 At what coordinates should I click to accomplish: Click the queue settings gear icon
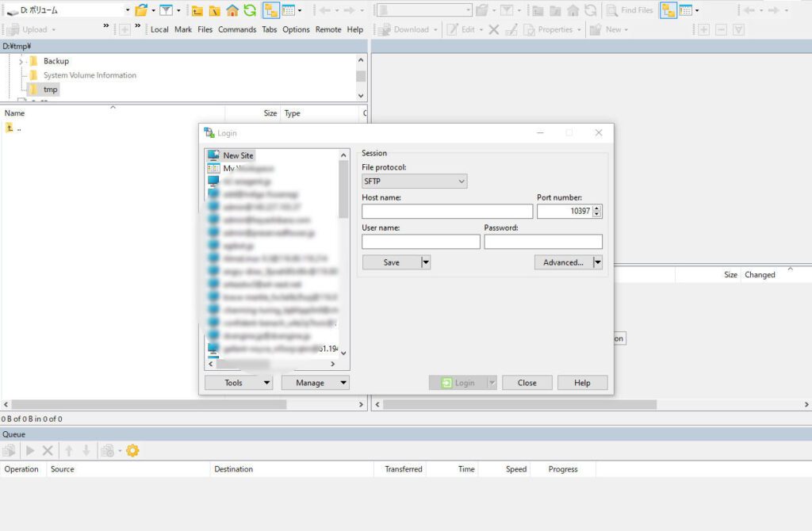(132, 451)
